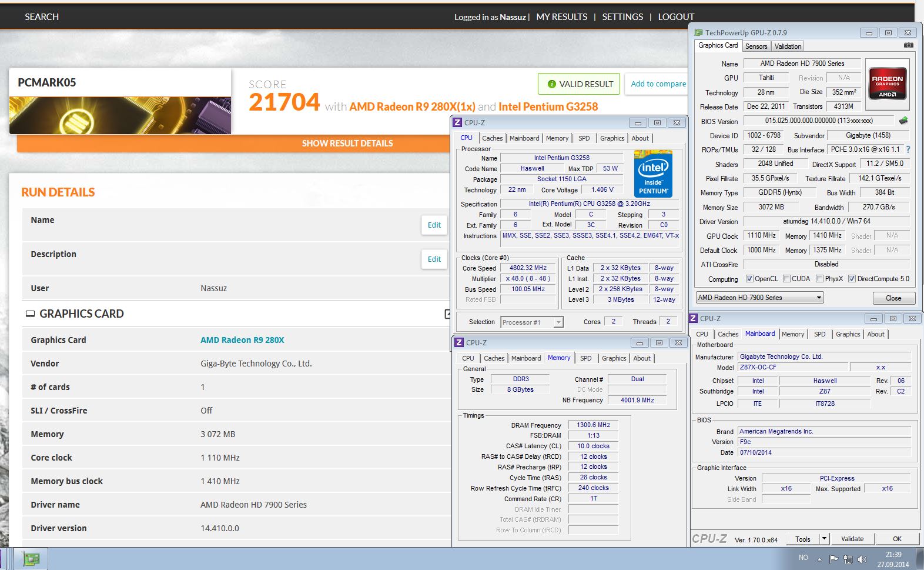924x570 pixels.
Task: Click the Z icon of the CPU-Z Memory window
Action: (458, 342)
